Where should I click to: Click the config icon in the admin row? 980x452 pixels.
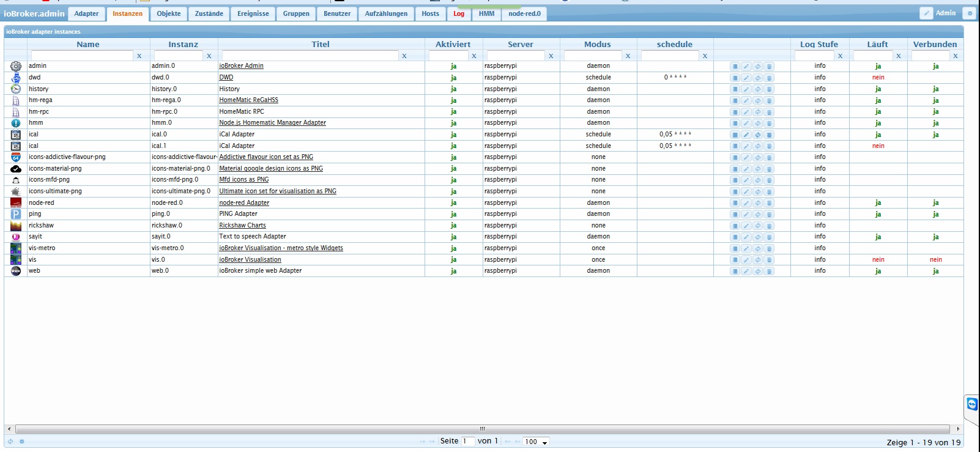[x=735, y=67]
